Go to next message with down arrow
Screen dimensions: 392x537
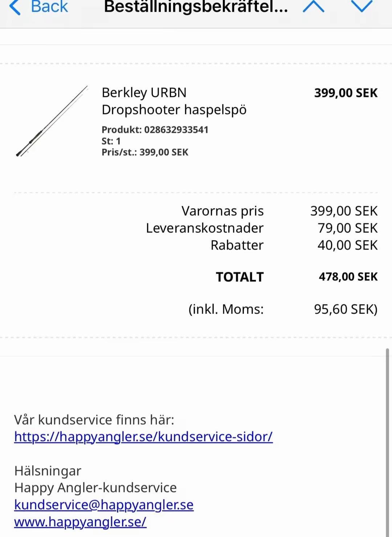click(362, 7)
